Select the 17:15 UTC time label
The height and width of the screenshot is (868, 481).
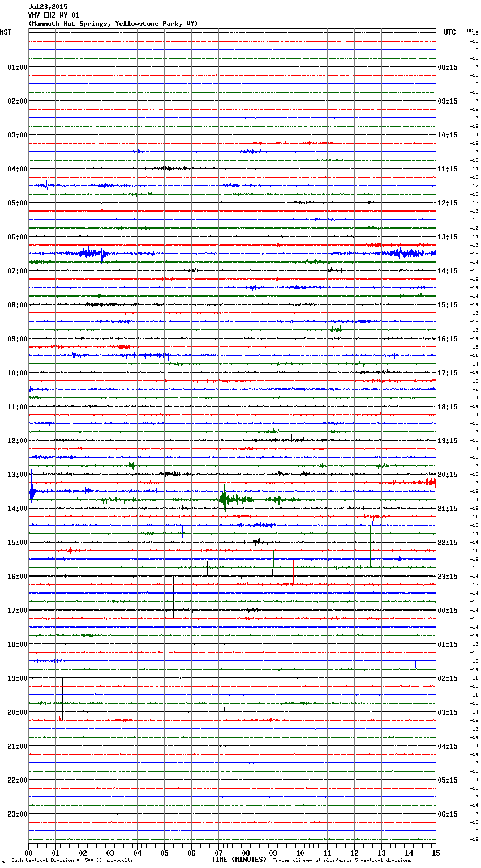tap(448, 373)
